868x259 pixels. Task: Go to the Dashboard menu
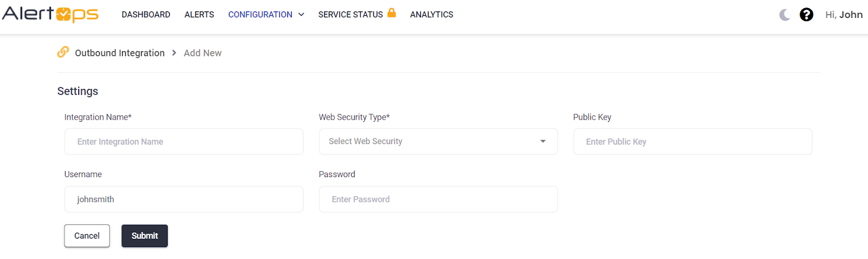pyautogui.click(x=146, y=15)
